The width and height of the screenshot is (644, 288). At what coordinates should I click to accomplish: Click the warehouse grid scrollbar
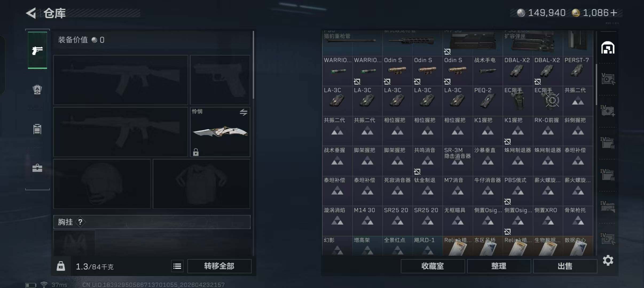pos(596,84)
